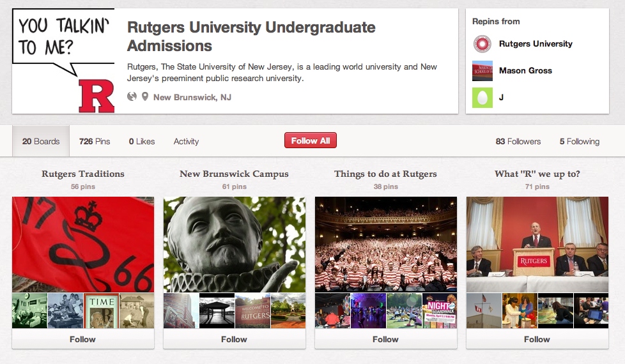Open the black-and-white pavilion thumbnail
This screenshot has width=625, height=364.
pos(217,310)
